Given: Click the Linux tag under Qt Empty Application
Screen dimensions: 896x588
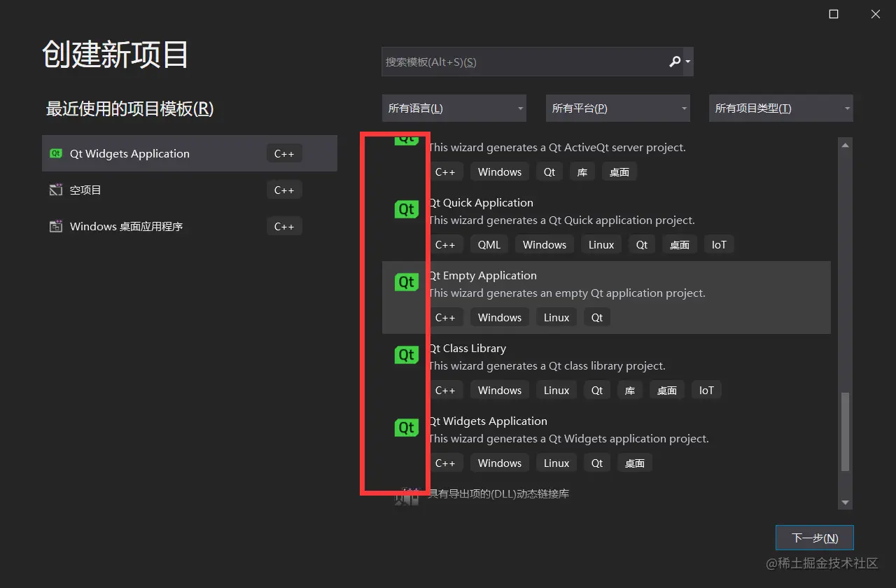Looking at the screenshot, I should pos(556,317).
